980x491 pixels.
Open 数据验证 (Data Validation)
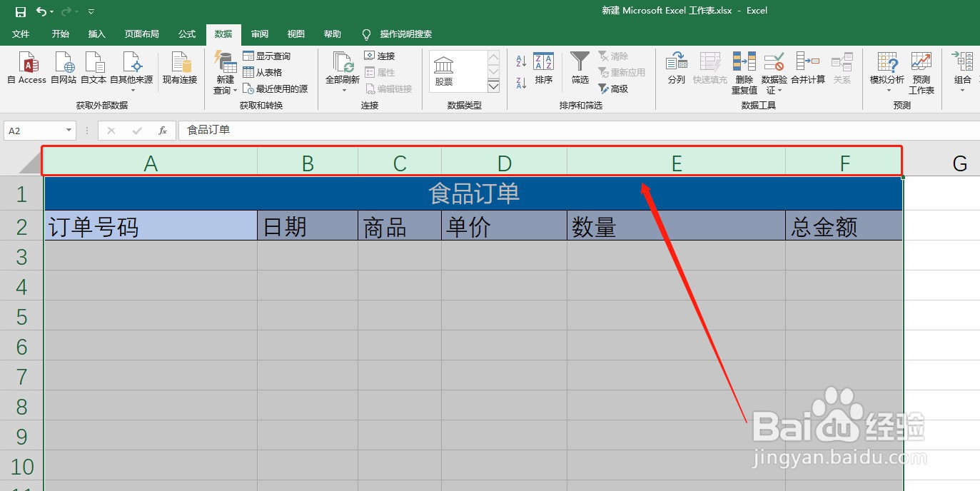[774, 69]
